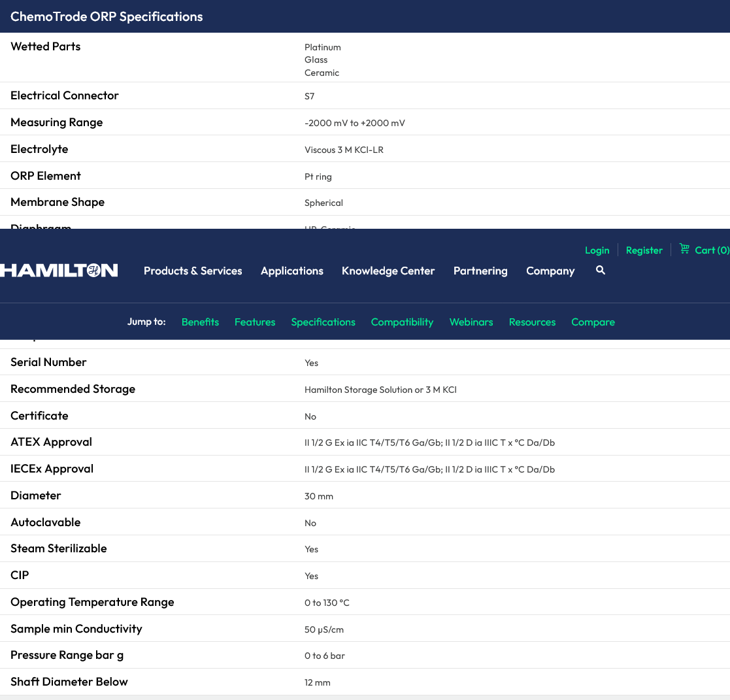This screenshot has height=700, width=730.
Task: Click the 30 mm diameter value
Action: (x=319, y=496)
